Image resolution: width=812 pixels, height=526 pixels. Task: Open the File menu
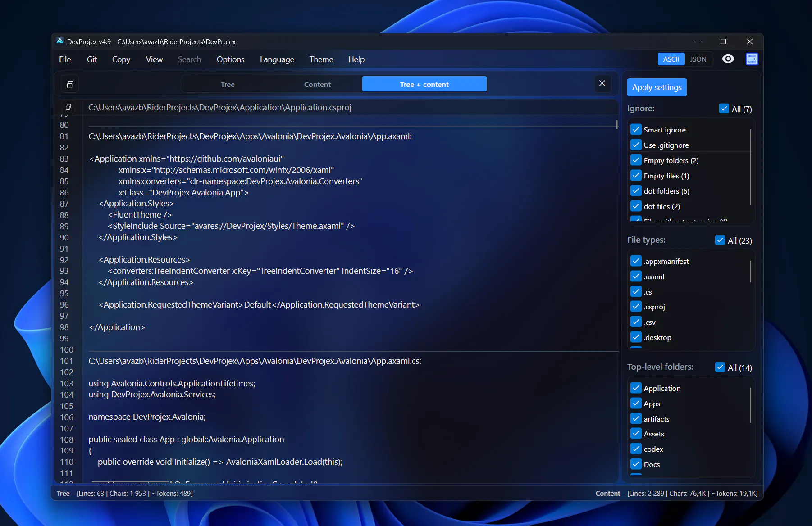point(65,59)
